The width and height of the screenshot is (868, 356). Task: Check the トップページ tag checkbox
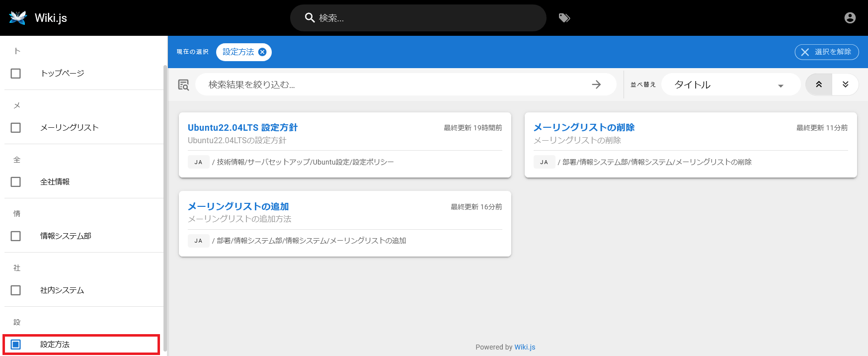click(16, 73)
